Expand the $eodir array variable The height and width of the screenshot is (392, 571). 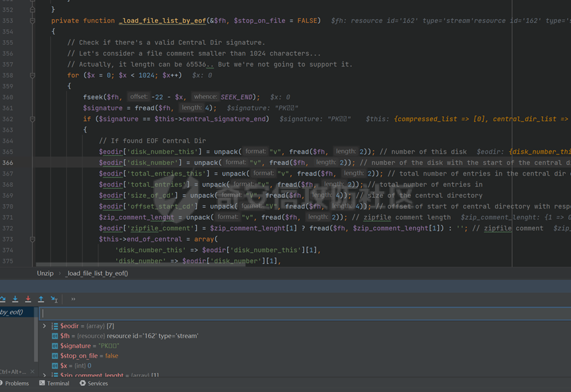tap(44, 326)
